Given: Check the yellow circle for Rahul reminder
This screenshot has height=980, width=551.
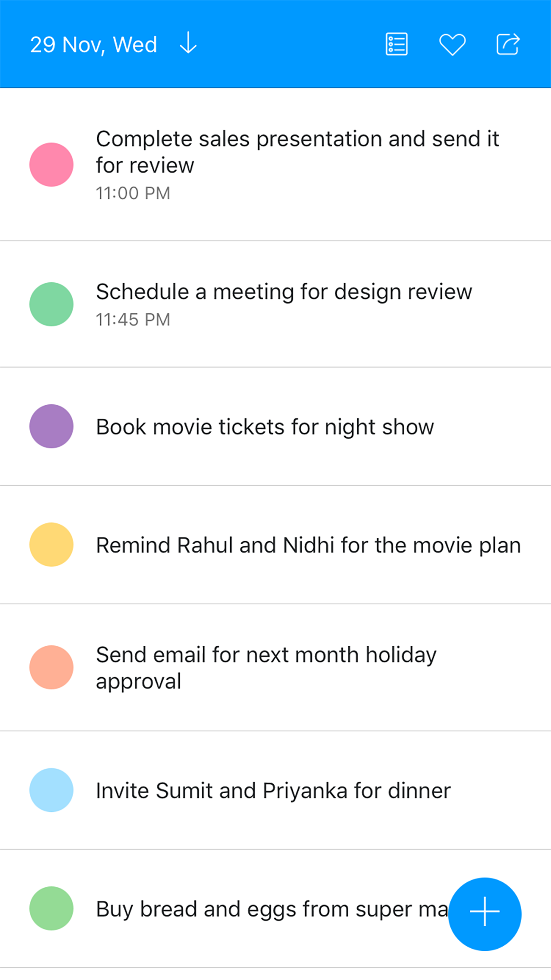Looking at the screenshot, I should tap(51, 545).
